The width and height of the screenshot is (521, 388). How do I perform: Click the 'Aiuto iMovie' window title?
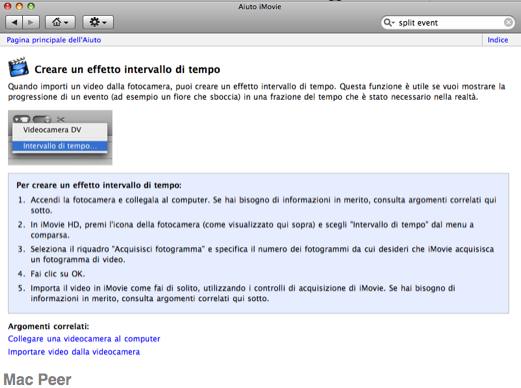point(260,7)
